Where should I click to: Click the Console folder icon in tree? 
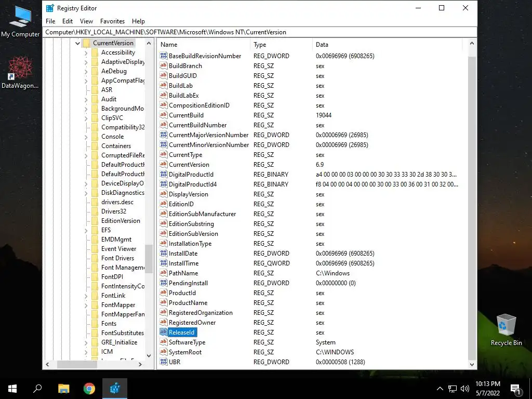95,137
